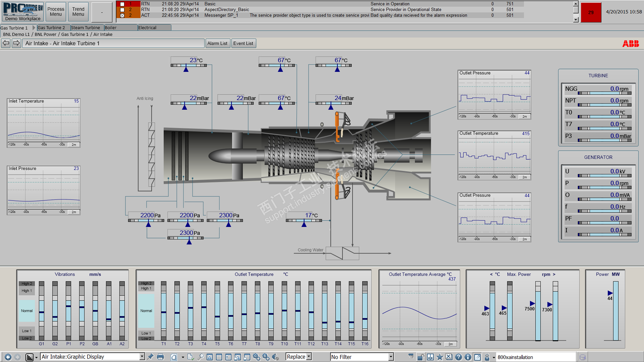644x362 pixels.
Task: Toggle the checkbox for Messenger SP_1 alarm
Action: pyautogui.click(x=122, y=15)
